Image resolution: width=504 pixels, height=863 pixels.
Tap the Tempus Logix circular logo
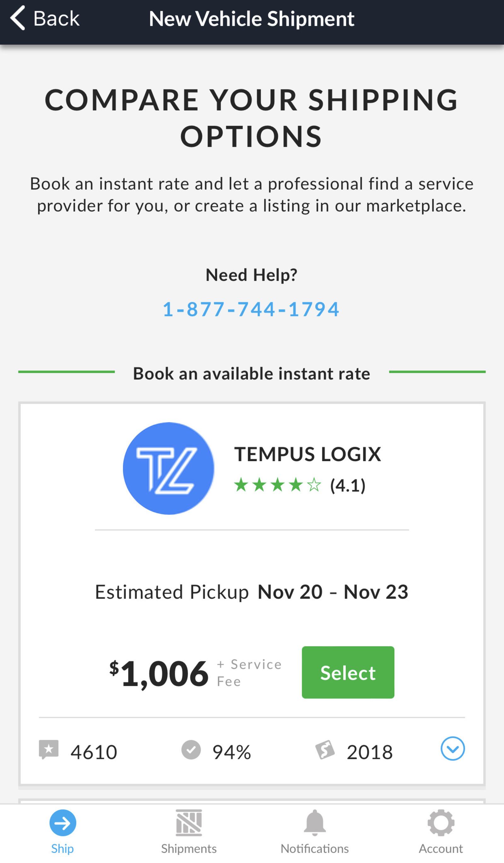[169, 468]
